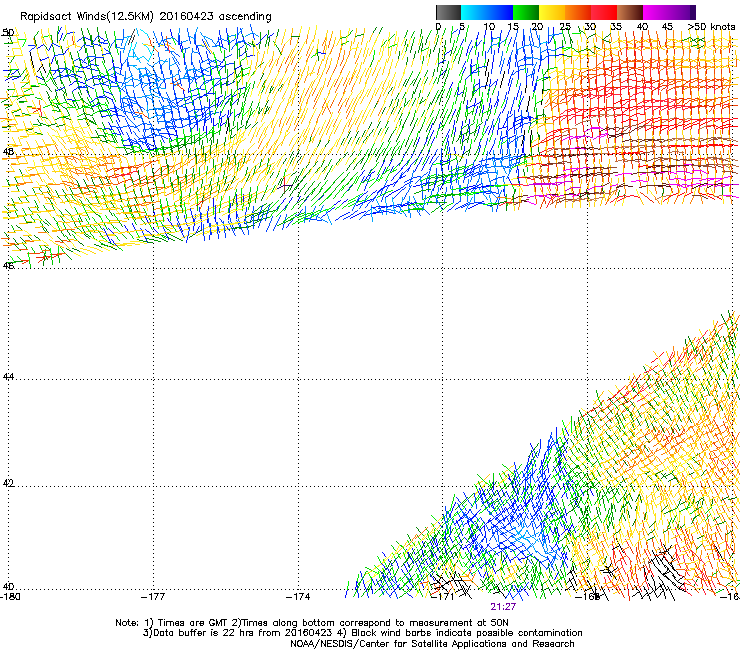This screenshot has height=650, width=740.
Task: Click the '42' latitude axis label
Action: (8, 483)
